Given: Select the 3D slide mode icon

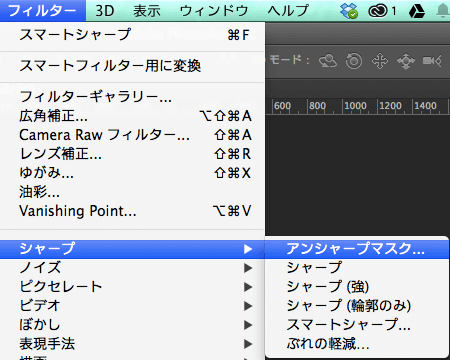Looking at the screenshot, I should click(x=406, y=61).
